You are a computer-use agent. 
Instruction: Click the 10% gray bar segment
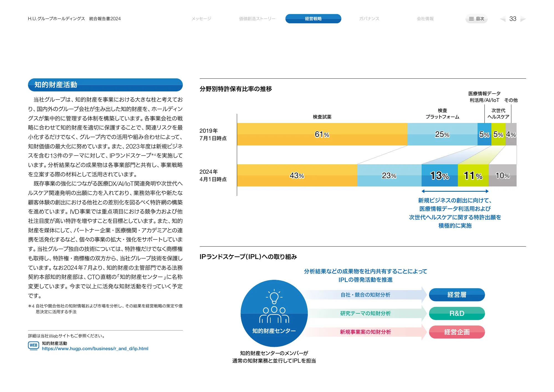[502, 175]
